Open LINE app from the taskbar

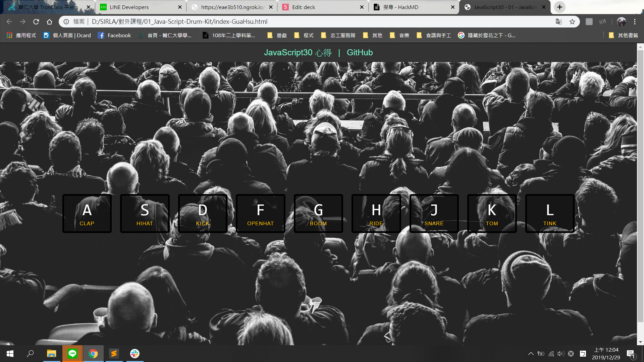pyautogui.click(x=72, y=353)
